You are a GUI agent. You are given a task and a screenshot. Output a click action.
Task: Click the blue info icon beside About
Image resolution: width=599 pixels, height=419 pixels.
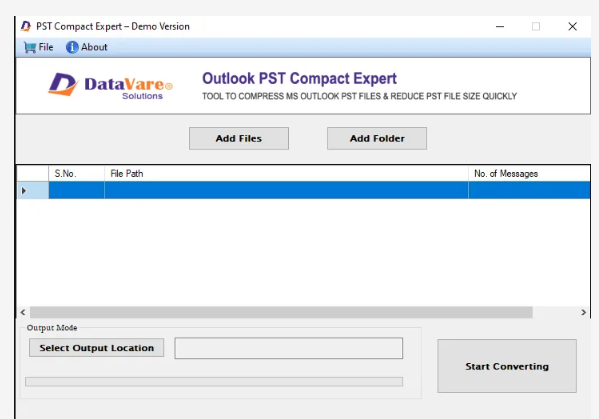coord(72,47)
